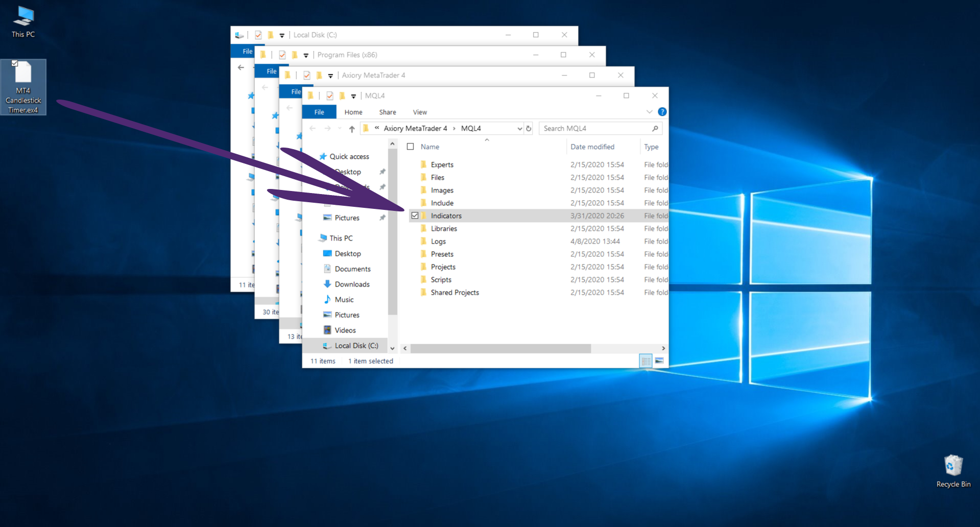Viewport: 980px width, 527px height.
Task: Toggle the select-all checkbox next to Name
Action: [410, 147]
